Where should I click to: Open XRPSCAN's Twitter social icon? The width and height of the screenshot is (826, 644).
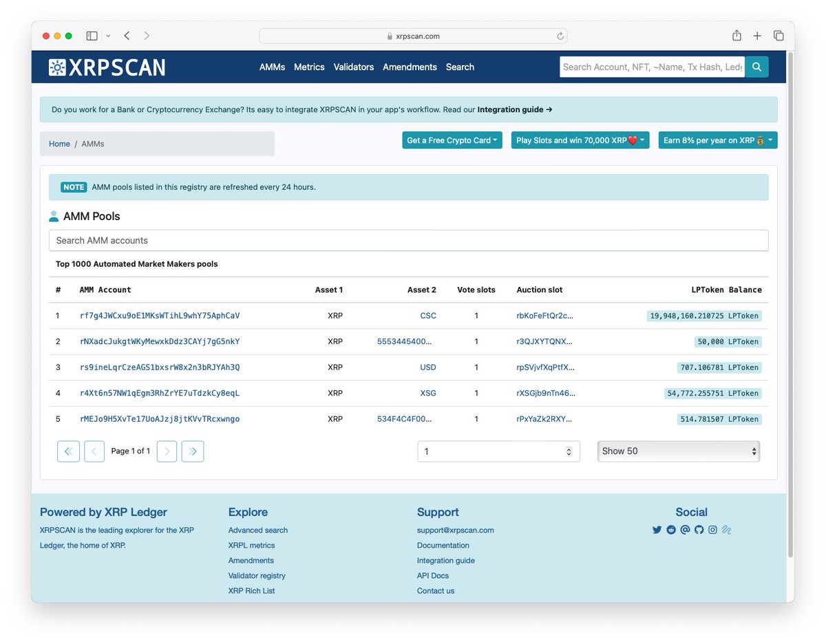(657, 530)
